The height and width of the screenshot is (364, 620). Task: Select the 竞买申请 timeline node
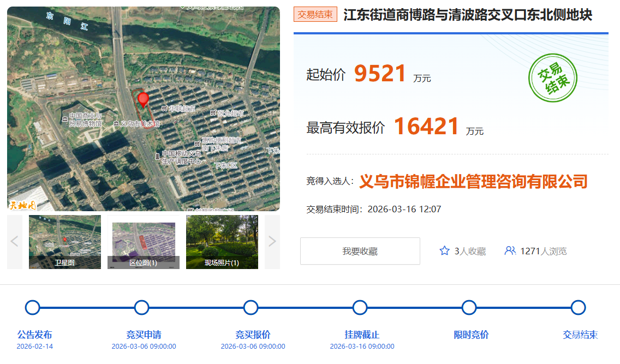(142, 308)
